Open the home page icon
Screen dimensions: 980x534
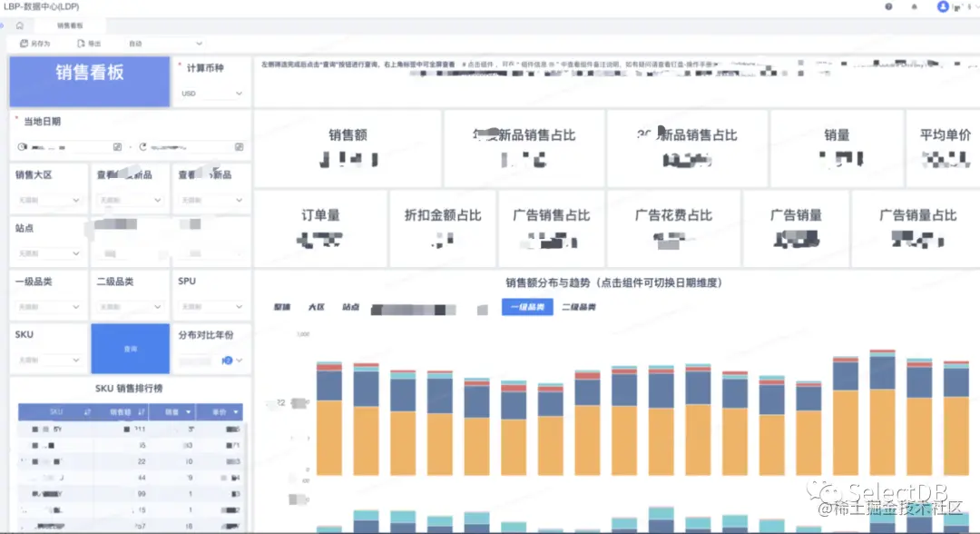pos(20,25)
